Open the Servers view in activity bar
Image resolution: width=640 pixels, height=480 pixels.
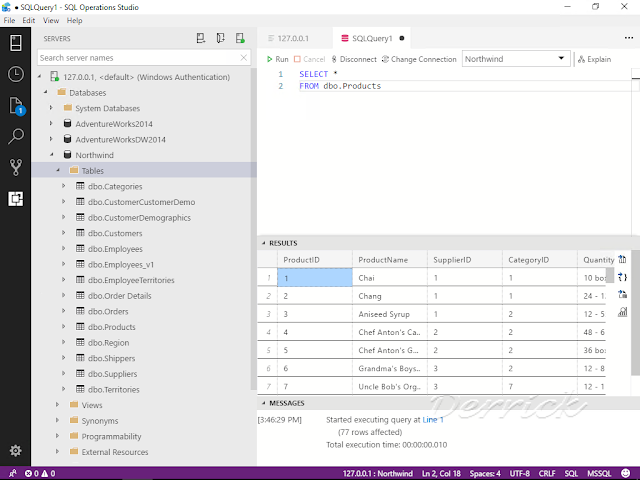[16, 43]
